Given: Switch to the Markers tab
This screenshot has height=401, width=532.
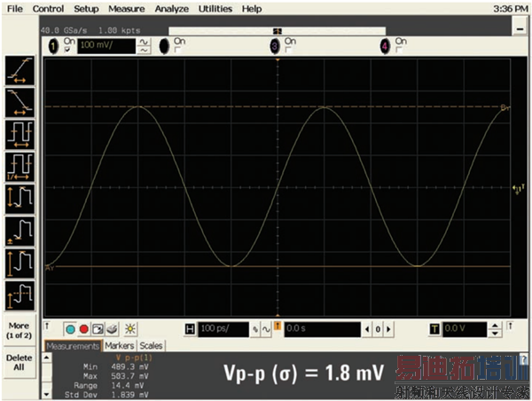Looking at the screenshot, I should pos(120,346).
